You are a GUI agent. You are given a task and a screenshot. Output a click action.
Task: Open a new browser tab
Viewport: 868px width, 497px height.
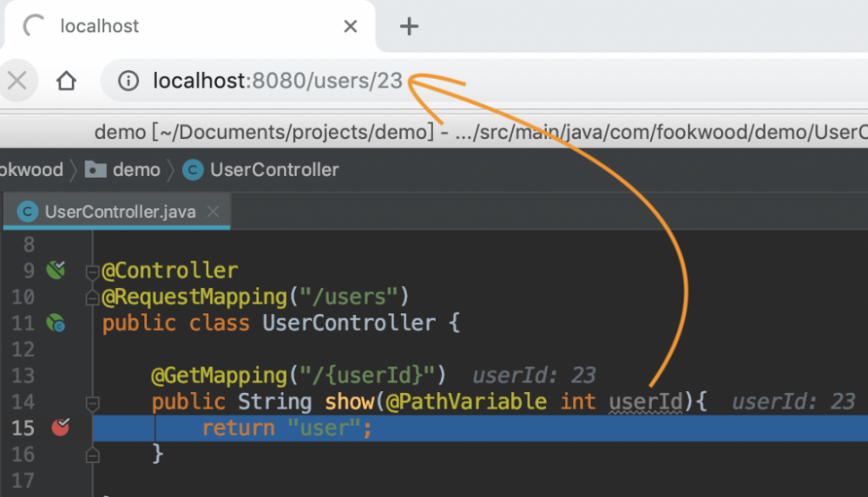point(409,27)
